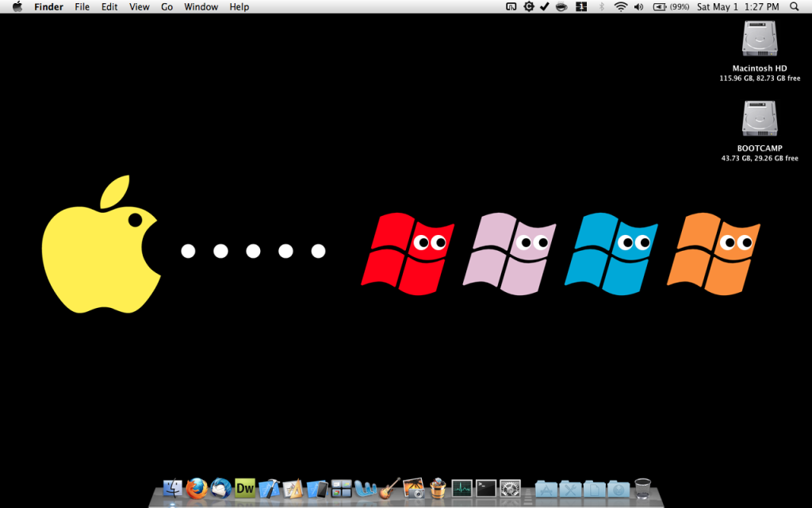Launch Interface Builder from the Dock
This screenshot has width=812, height=508.
(x=293, y=488)
